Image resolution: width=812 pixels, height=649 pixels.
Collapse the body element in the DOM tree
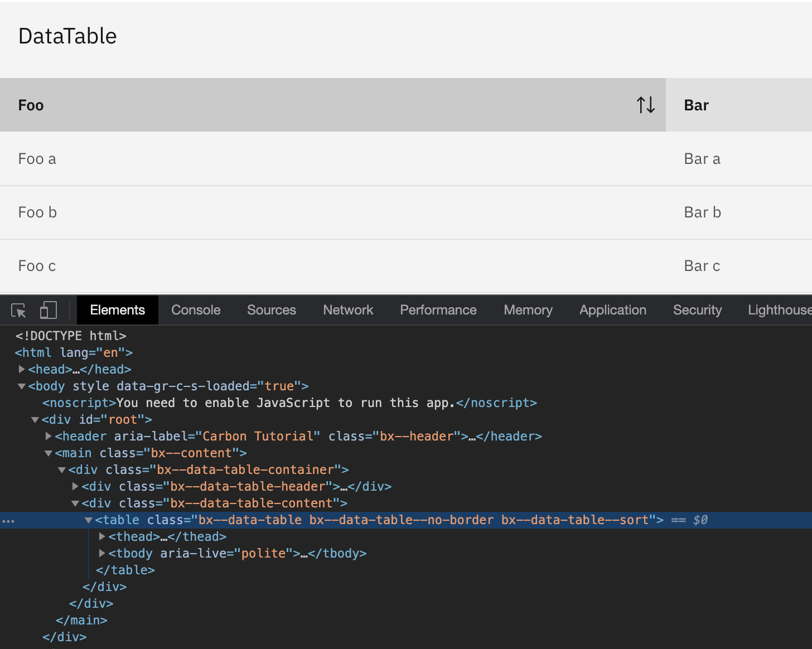[x=21, y=386]
